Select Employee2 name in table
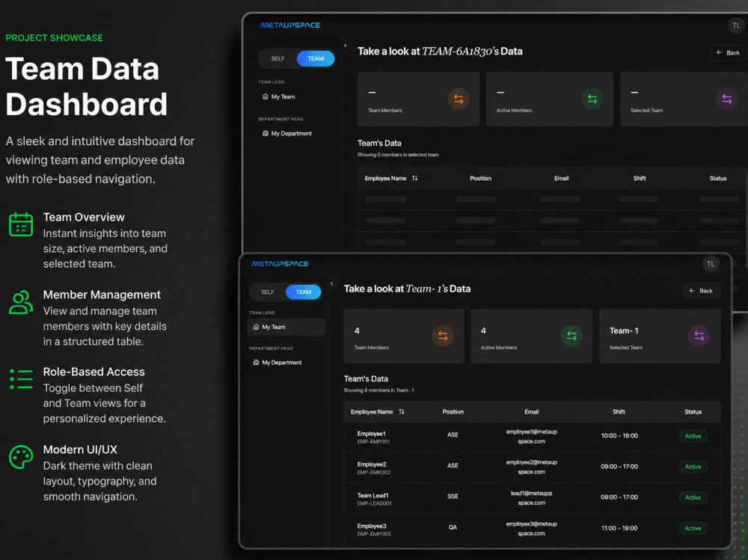The width and height of the screenshot is (748, 560). pos(372,464)
